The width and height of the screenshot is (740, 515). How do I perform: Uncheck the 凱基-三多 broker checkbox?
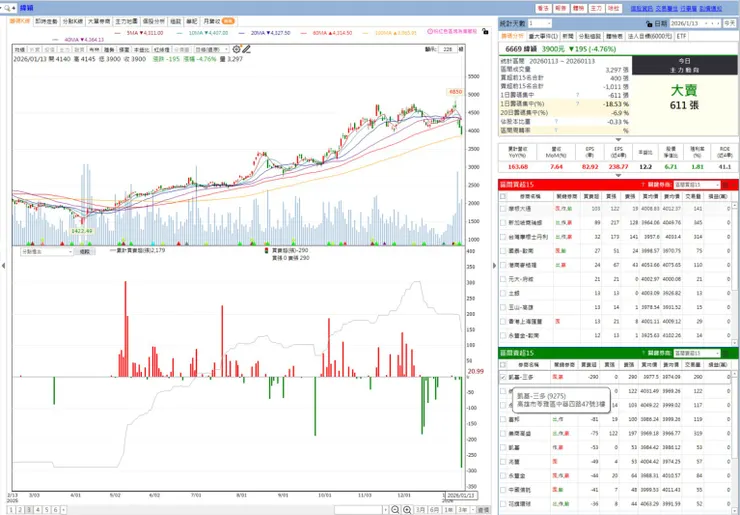503,377
